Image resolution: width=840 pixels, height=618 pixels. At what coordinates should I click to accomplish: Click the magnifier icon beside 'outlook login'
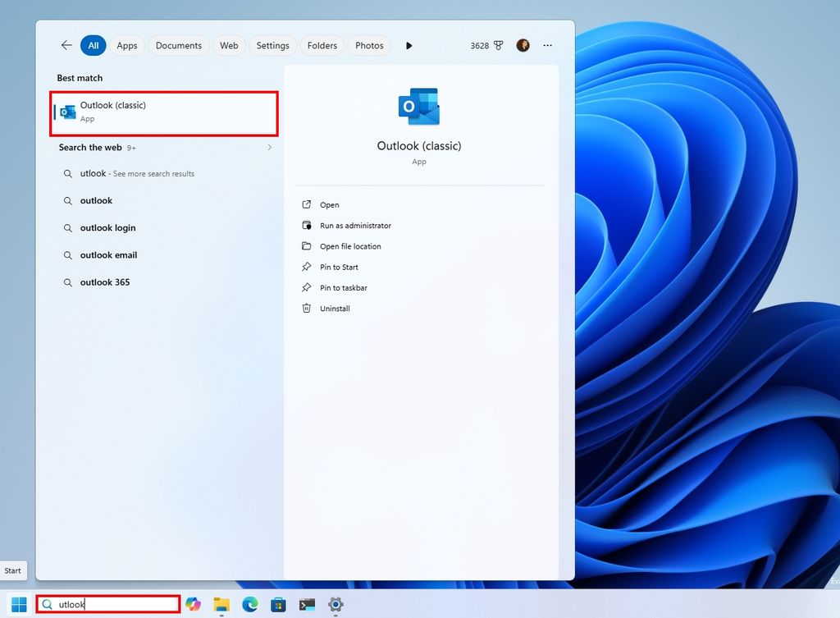[68, 228]
